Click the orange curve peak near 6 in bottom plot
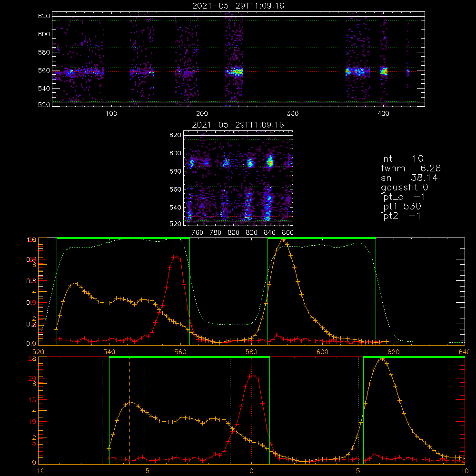This screenshot has width=476, height=476. point(382,359)
